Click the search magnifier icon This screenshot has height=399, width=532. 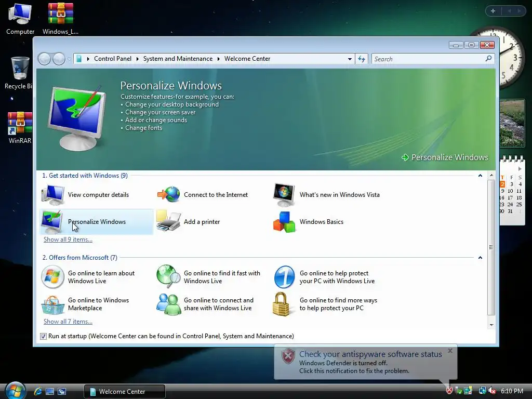point(488,59)
